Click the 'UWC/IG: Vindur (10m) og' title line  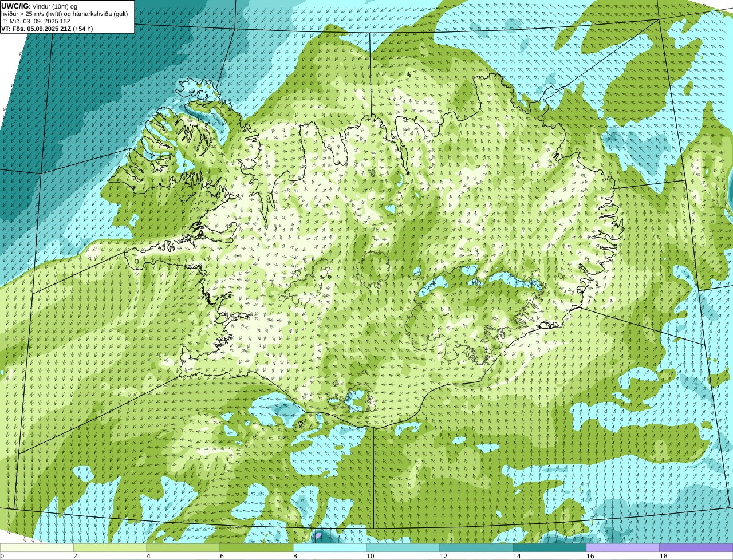click(40, 6)
